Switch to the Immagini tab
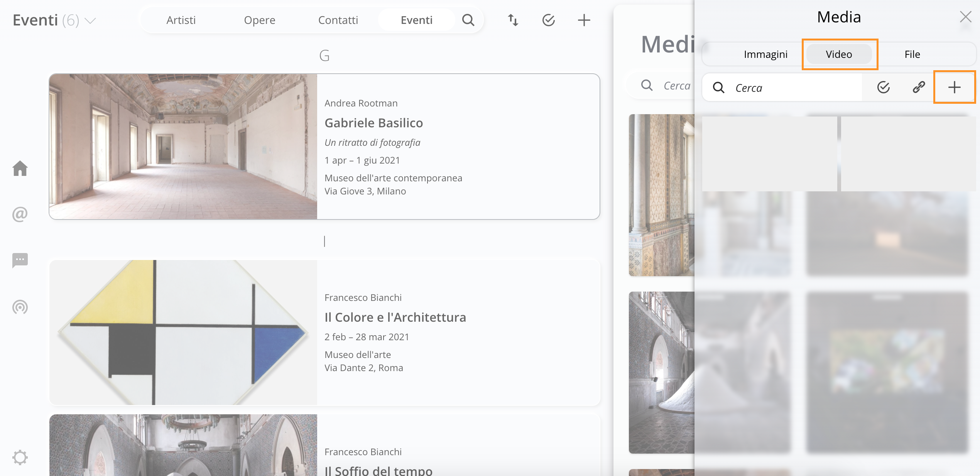 tap(765, 54)
